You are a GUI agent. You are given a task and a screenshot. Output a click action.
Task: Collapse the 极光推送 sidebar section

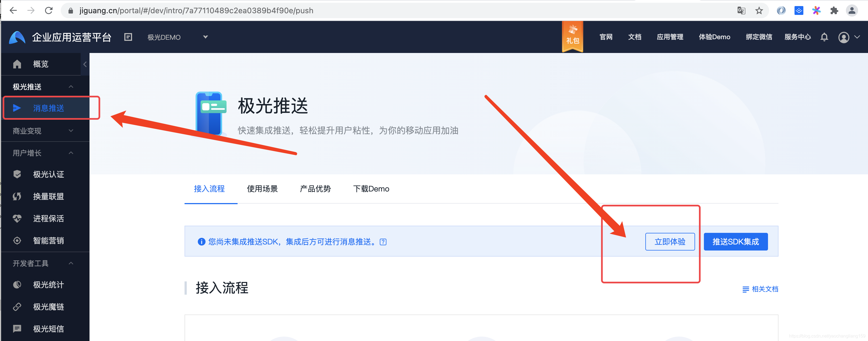point(46,87)
